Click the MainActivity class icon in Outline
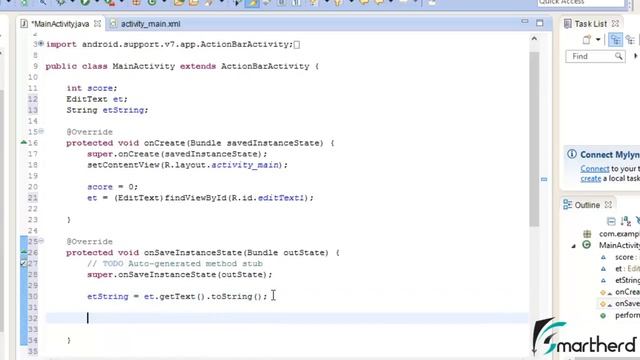640x360 pixels. (587, 245)
